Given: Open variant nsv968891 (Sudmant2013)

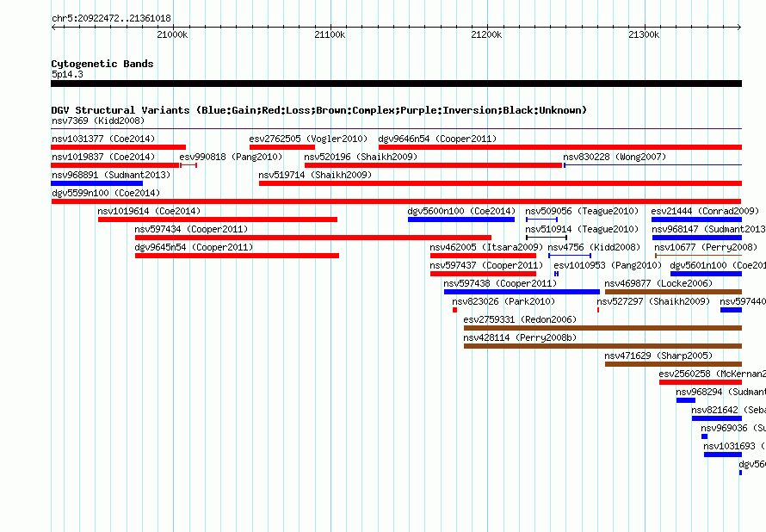Looking at the screenshot, I should click(111, 175).
